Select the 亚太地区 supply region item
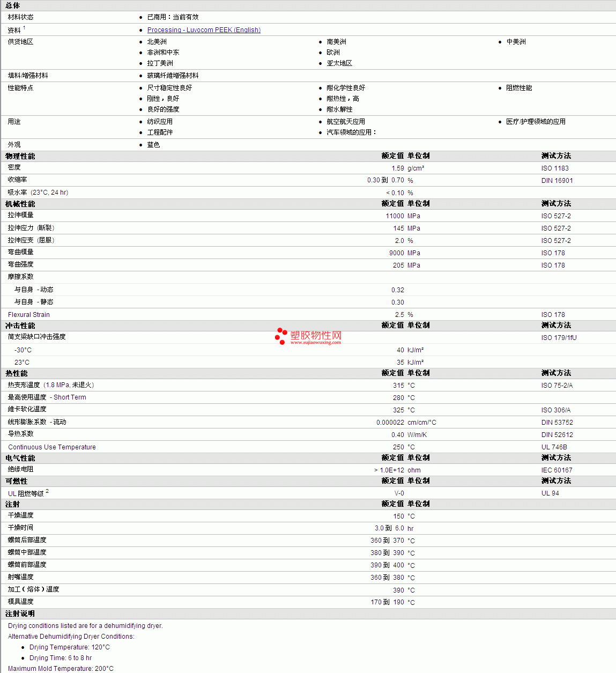This screenshot has height=673, width=616. (339, 63)
